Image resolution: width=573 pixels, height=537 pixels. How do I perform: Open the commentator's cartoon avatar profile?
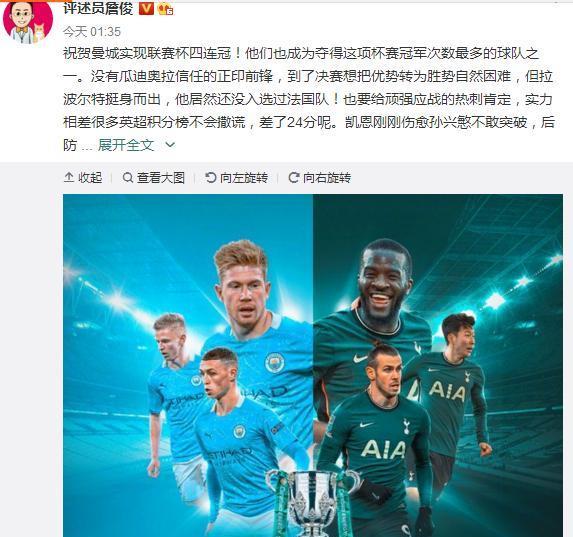pyautogui.click(x=28, y=23)
